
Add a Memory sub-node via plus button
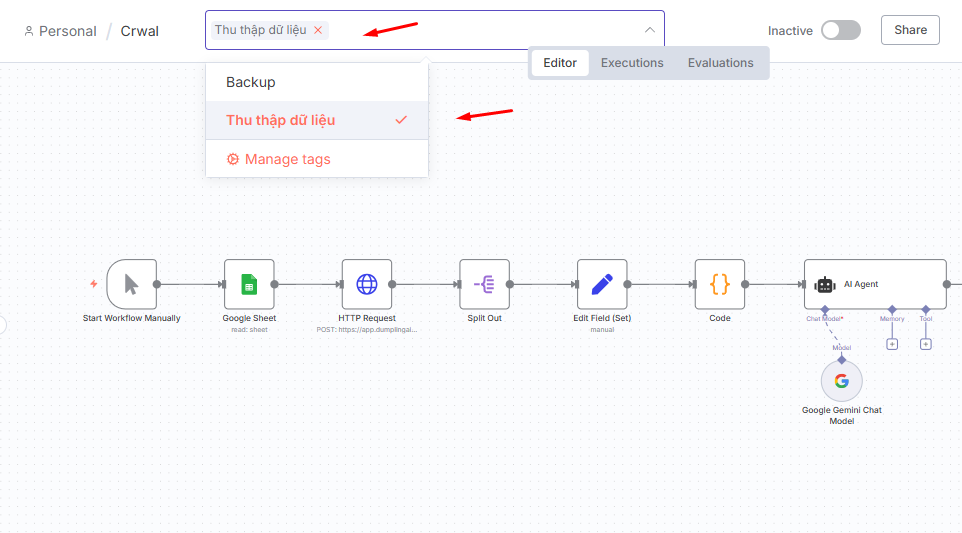[892, 344]
